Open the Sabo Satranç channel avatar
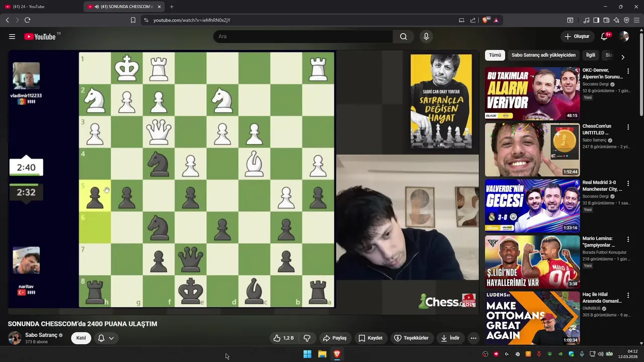 (15, 338)
